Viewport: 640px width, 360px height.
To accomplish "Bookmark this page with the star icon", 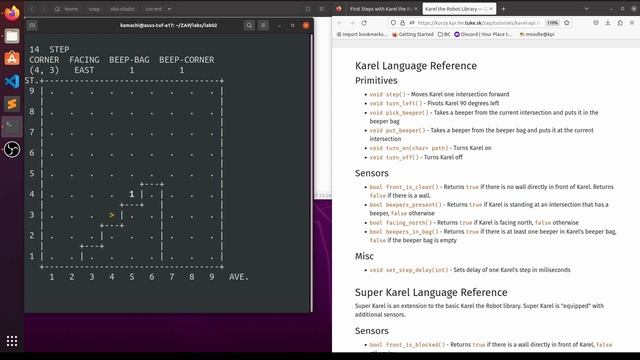I will pyautogui.click(x=567, y=23).
